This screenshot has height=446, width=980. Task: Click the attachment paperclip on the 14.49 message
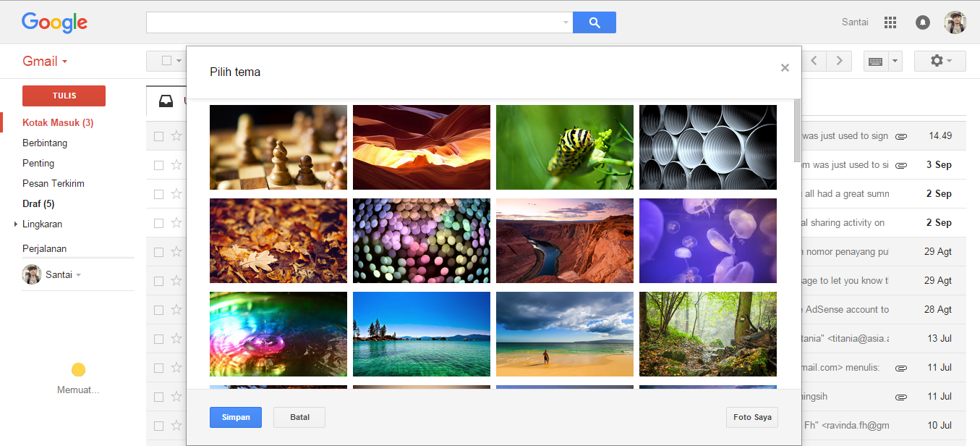901,136
